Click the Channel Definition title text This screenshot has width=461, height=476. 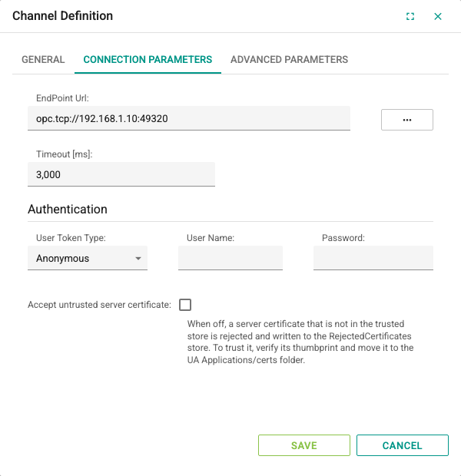click(62, 16)
